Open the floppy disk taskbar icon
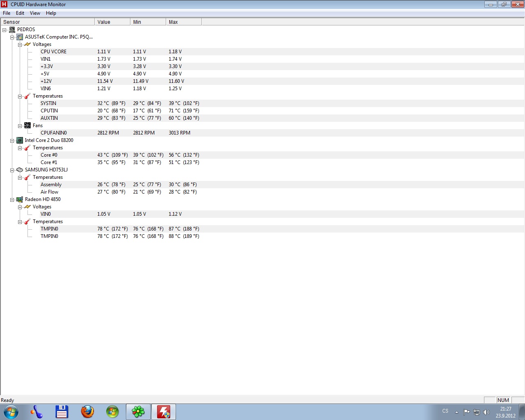Screen dimensions: 525x420 point(62,412)
